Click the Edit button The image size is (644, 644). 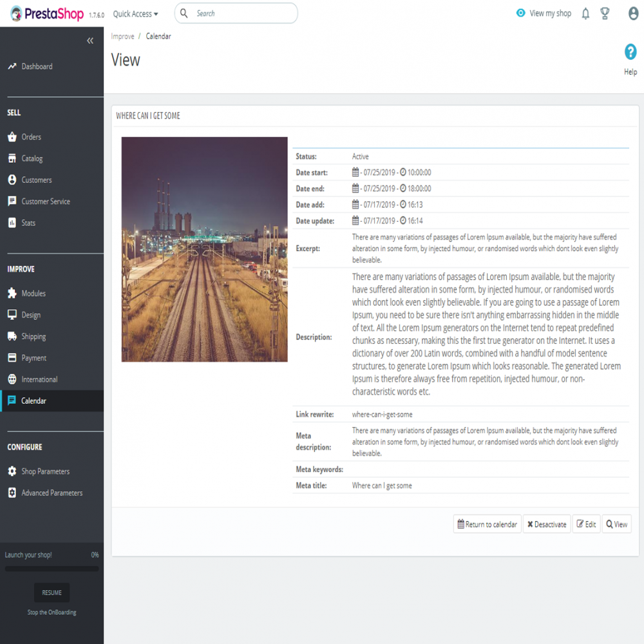585,524
